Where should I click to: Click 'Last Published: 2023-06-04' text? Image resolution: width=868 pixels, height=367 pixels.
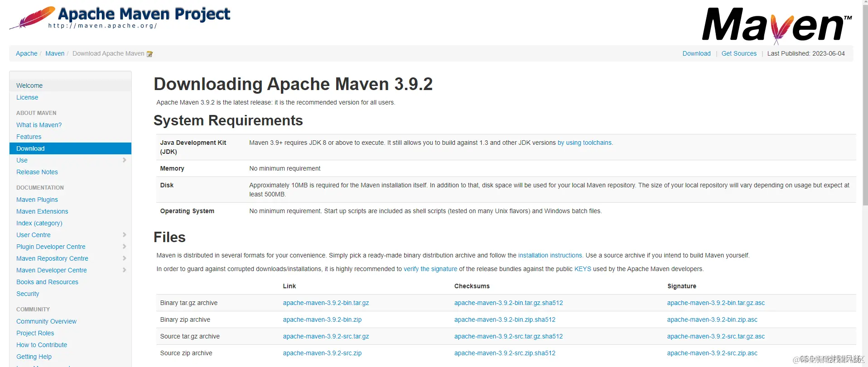[x=806, y=53]
